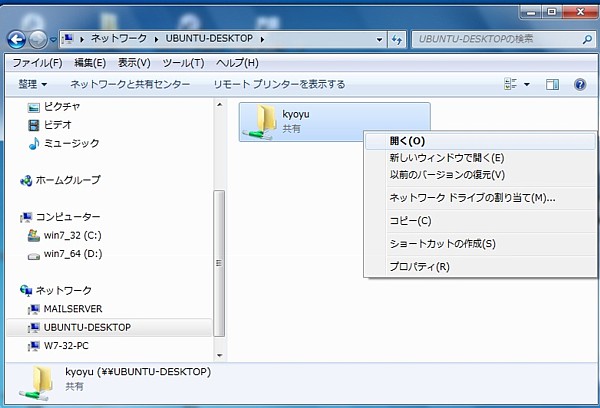The width and height of the screenshot is (600, 408).
Task: Choose ネットワーク ドライブの割り当て(M)...
Action: (x=480, y=198)
